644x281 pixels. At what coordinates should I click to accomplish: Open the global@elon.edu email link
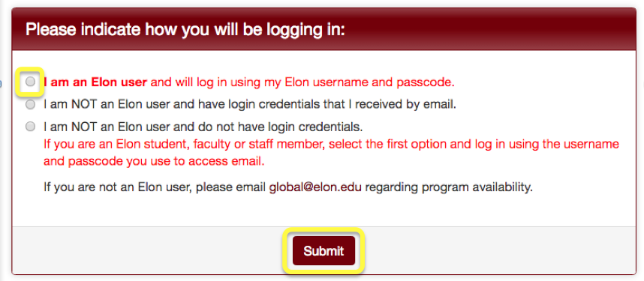315,188
